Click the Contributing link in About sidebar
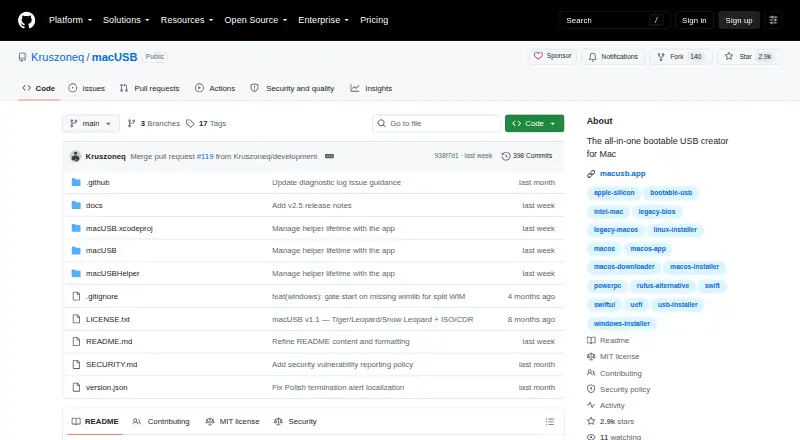This screenshot has height=440, width=800. pyautogui.click(x=614, y=373)
